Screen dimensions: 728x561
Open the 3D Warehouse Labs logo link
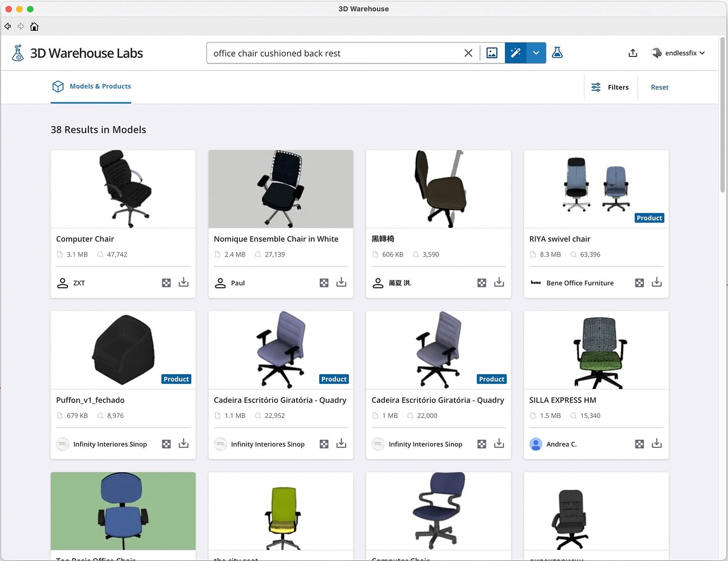[78, 53]
